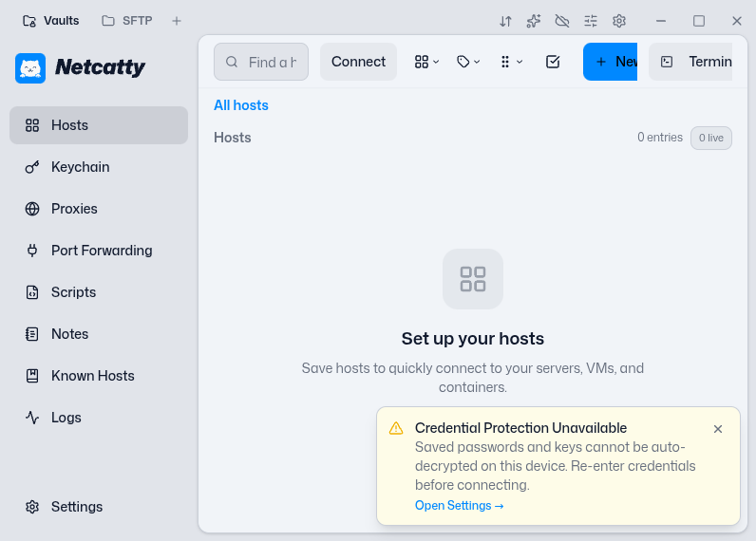Open Port Forwarding section
This screenshot has height=541, width=756.
coord(99,251)
